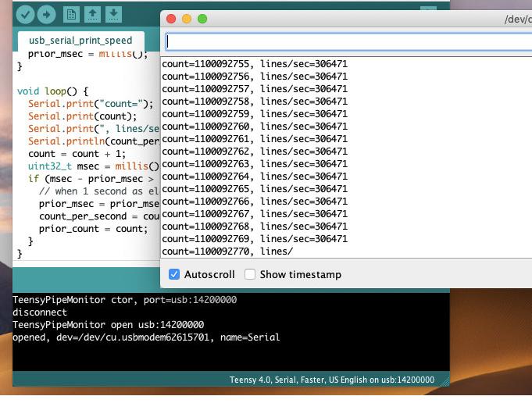Viewport: 532px width, 414px height.
Task: Click the "opened, dev=/dev/cu.usbmodem" console line
Action: pyautogui.click(x=146, y=337)
